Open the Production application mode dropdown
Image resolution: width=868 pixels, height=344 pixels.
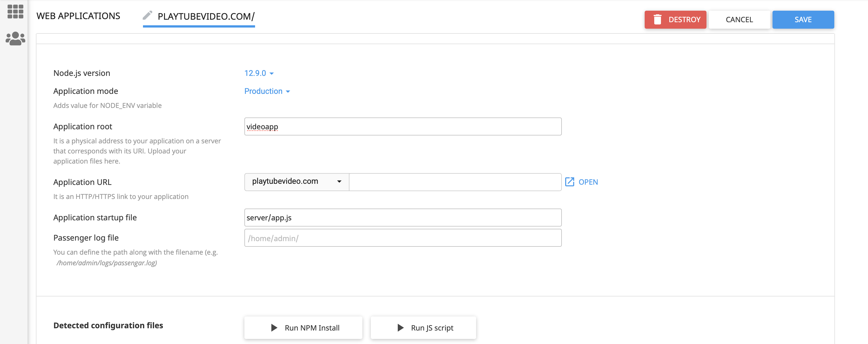coord(267,91)
